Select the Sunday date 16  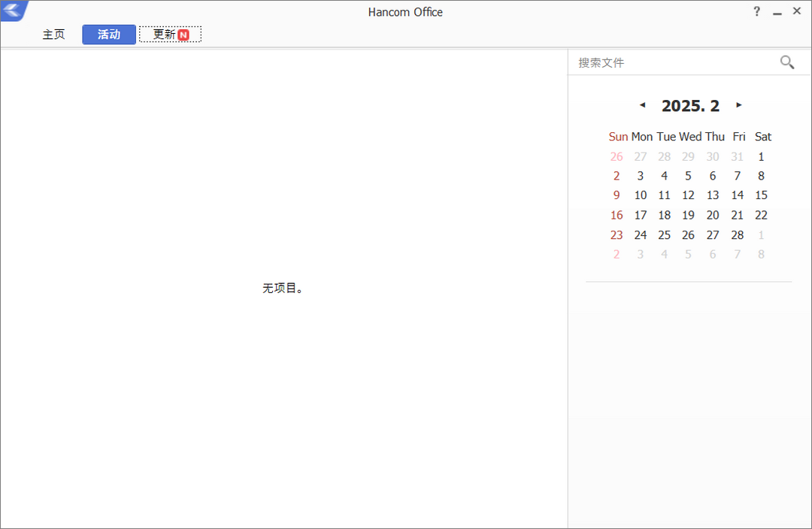[x=617, y=215]
